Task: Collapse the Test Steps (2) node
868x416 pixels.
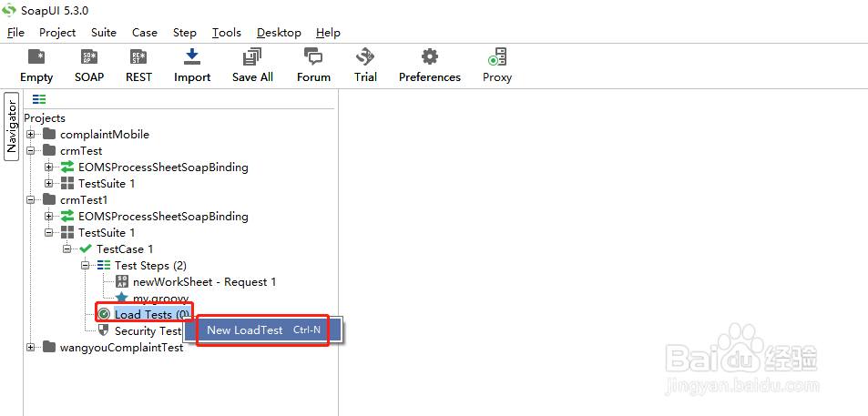Action: pos(86,266)
